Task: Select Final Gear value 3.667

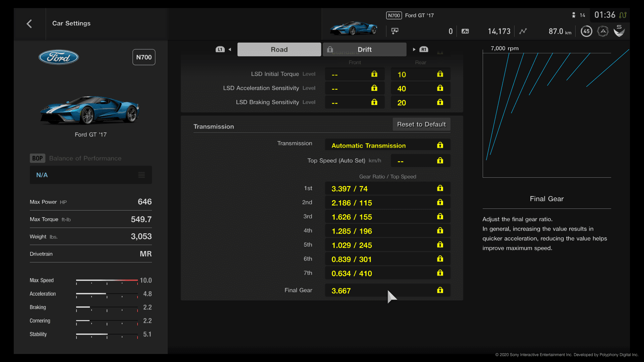Action: pos(387,290)
